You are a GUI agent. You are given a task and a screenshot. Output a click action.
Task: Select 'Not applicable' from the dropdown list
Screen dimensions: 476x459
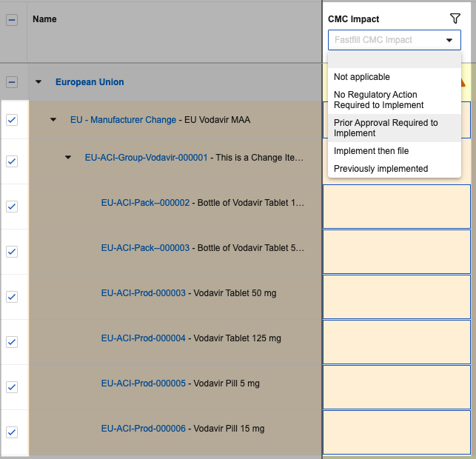coord(361,77)
